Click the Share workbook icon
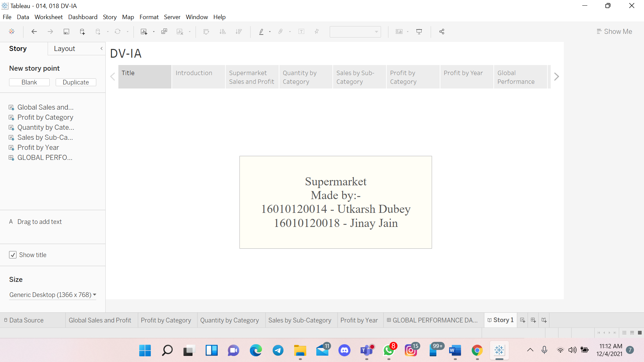This screenshot has height=362, width=644. (x=442, y=32)
